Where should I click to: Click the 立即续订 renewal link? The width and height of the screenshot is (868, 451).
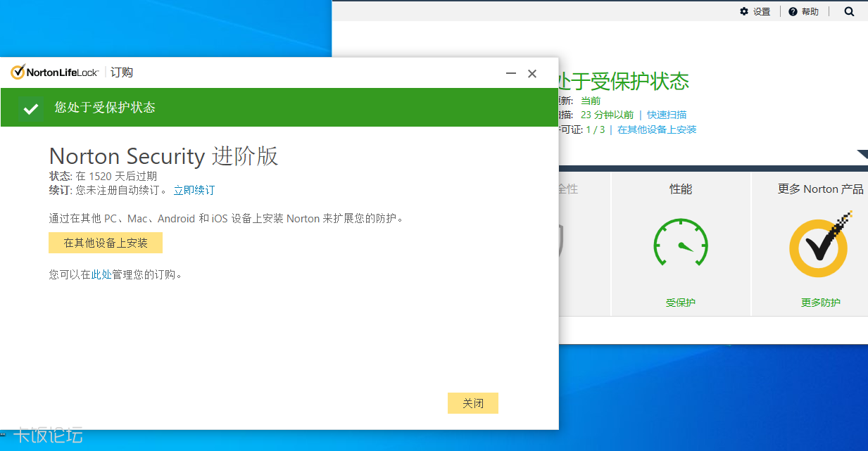(194, 190)
